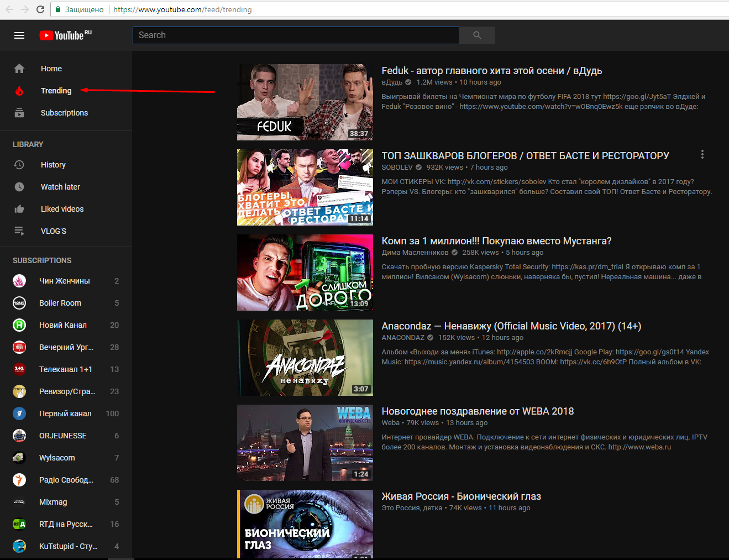Click the Радіо Свобод... channel avatar
This screenshot has width=729, height=560.
pos(19,480)
